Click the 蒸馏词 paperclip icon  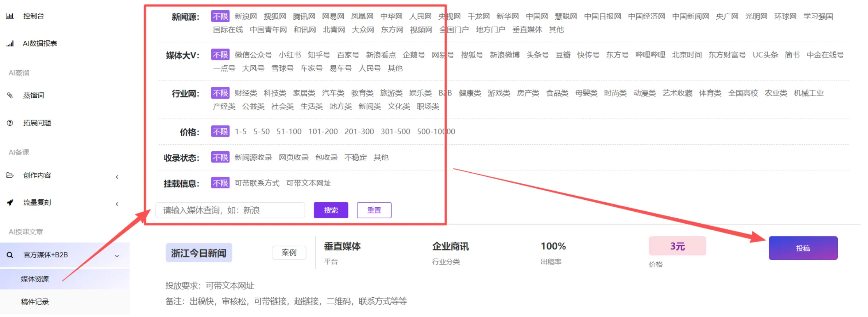(x=10, y=95)
